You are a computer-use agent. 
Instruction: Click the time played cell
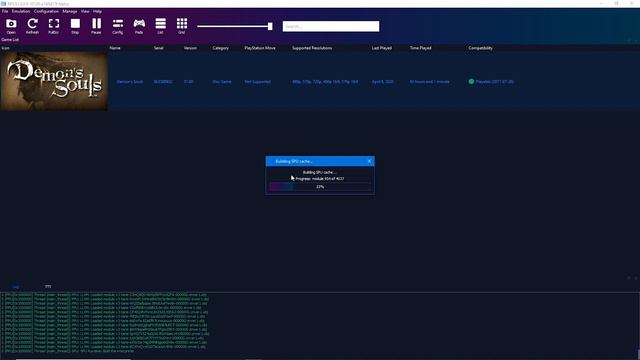pos(429,82)
